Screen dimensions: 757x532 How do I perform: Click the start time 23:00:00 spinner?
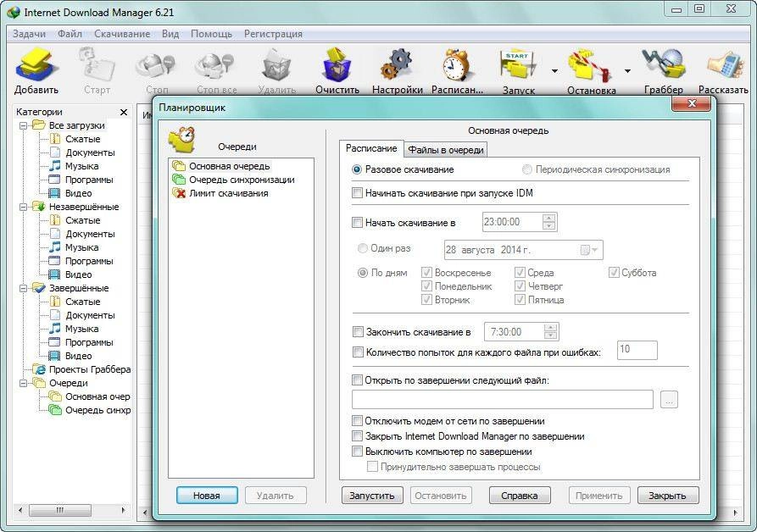pyautogui.click(x=549, y=222)
